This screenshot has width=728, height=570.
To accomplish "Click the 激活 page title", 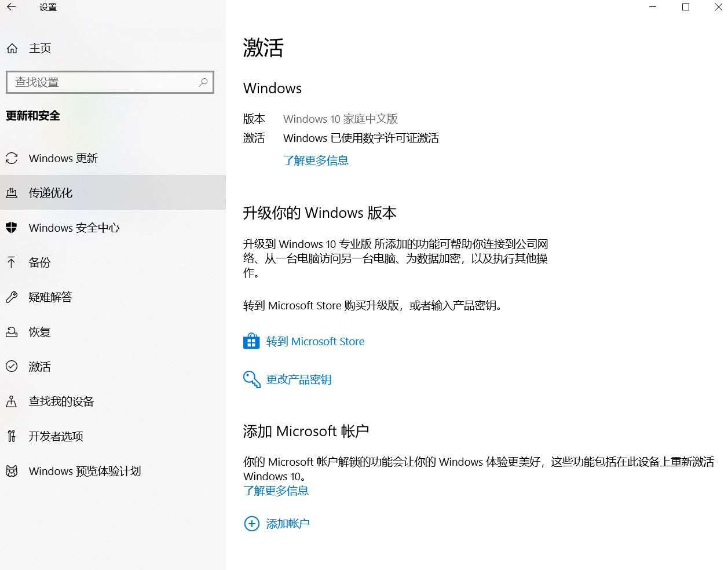I will (264, 47).
